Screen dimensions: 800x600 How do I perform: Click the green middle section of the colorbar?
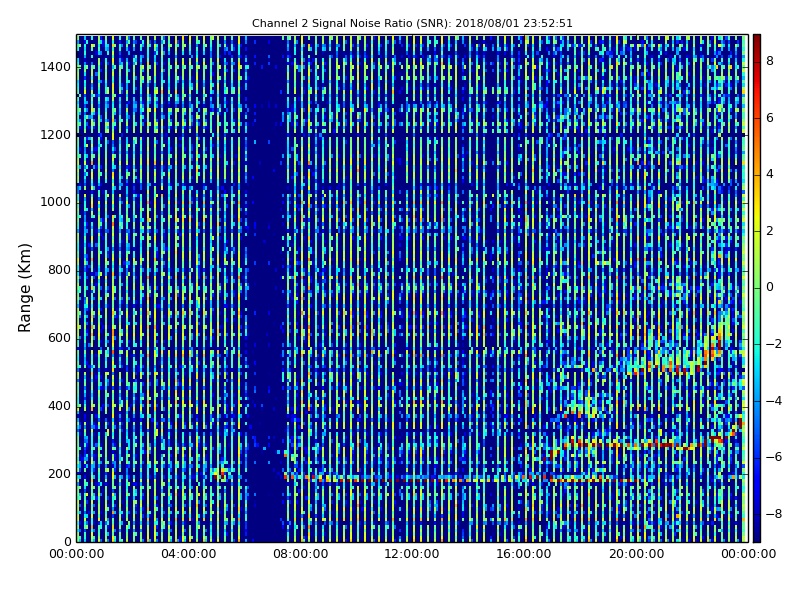[x=757, y=288]
